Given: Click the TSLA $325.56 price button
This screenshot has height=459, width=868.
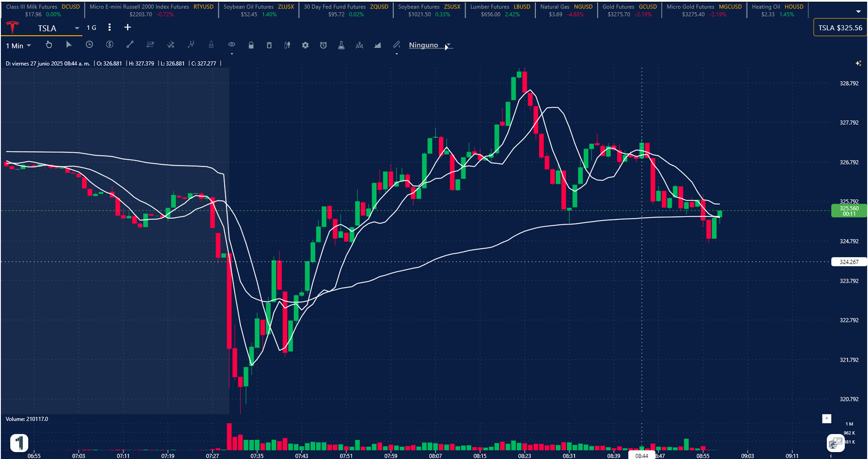Looking at the screenshot, I should [840, 28].
